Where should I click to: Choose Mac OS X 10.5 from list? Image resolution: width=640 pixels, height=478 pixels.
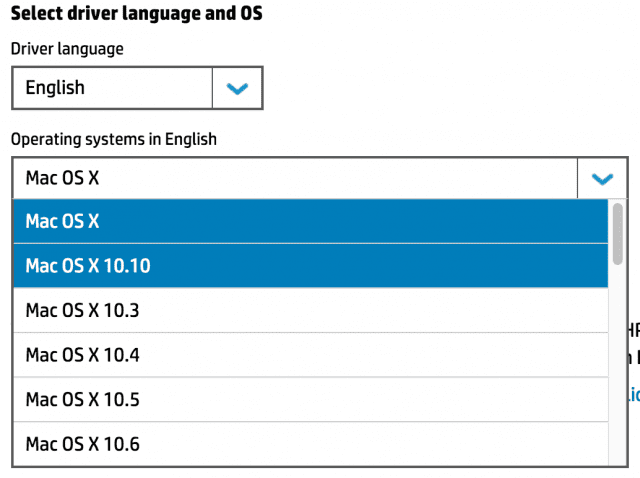(x=311, y=399)
